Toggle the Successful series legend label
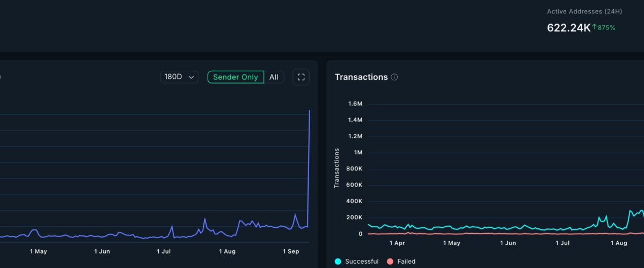The width and height of the screenshot is (644, 268). tap(361, 262)
